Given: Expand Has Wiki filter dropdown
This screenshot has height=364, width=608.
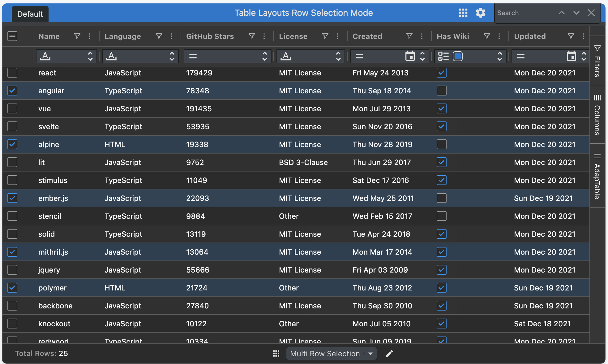Looking at the screenshot, I should tap(499, 56).
